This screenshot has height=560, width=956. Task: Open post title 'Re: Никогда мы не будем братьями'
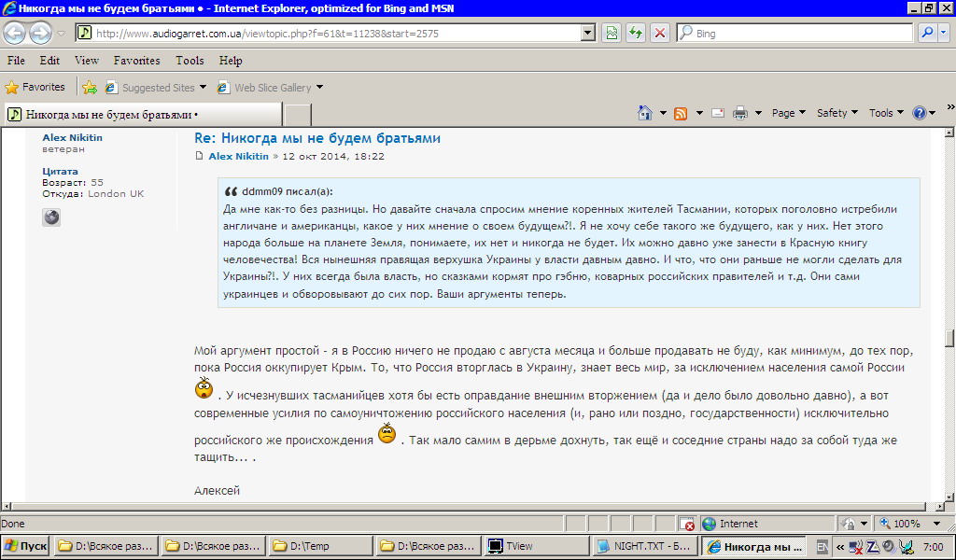tap(317, 138)
